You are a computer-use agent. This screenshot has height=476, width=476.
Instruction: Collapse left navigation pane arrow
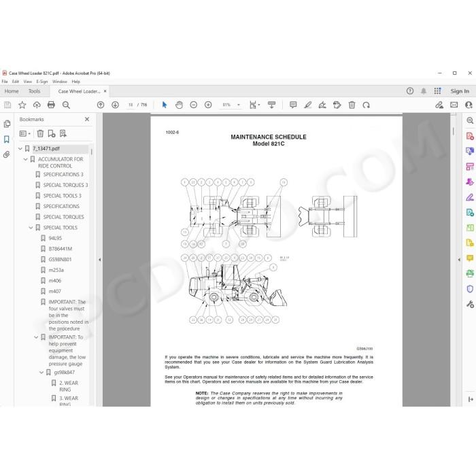point(99,260)
